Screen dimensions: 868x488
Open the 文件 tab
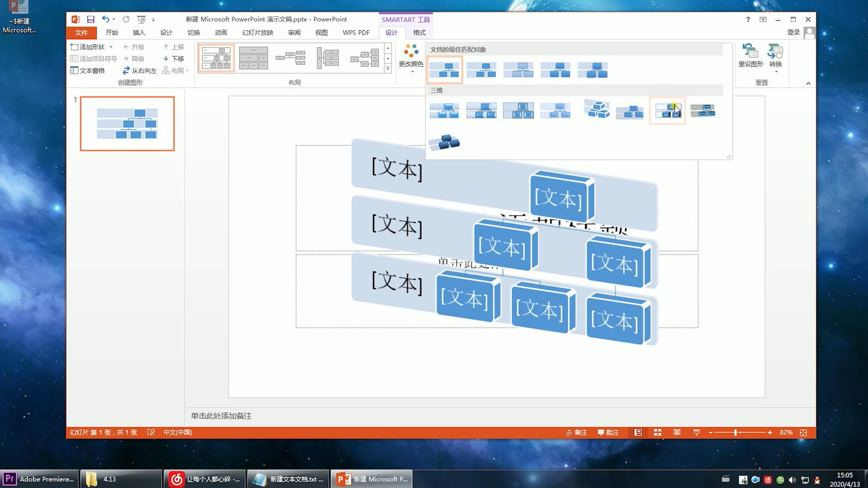(x=81, y=33)
